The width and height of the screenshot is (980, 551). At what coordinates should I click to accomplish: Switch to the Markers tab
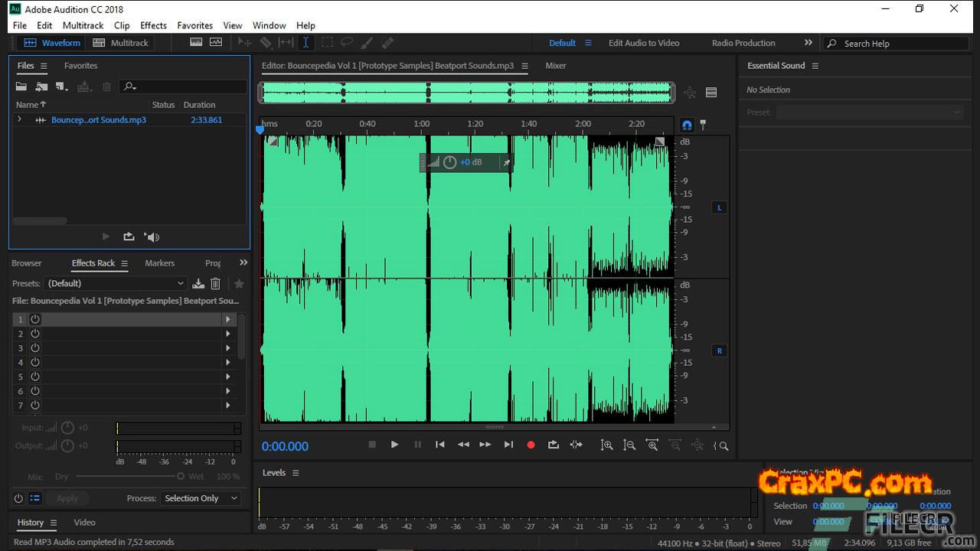pos(159,262)
